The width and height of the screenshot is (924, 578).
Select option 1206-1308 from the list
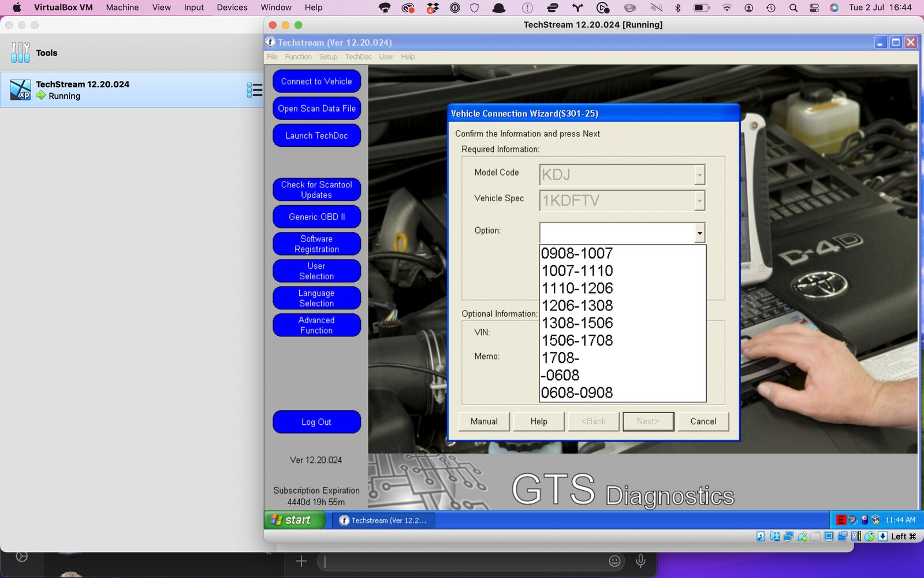[622, 305]
